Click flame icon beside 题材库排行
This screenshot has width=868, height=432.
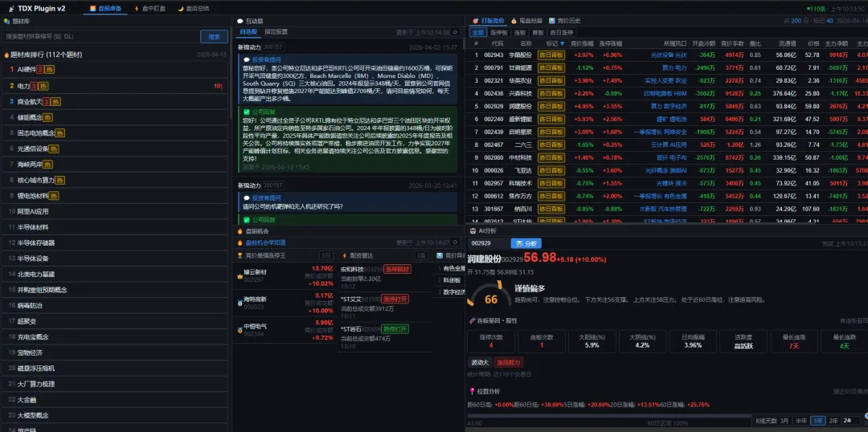point(6,55)
